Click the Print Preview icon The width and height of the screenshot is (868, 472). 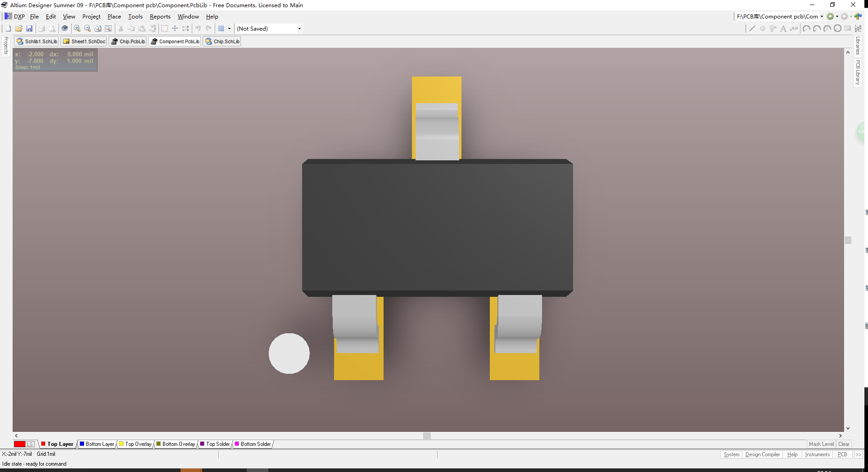[x=52, y=28]
